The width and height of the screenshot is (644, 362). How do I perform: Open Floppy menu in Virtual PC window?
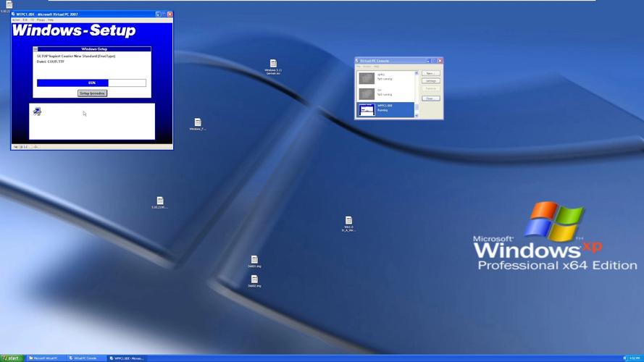click(41, 20)
